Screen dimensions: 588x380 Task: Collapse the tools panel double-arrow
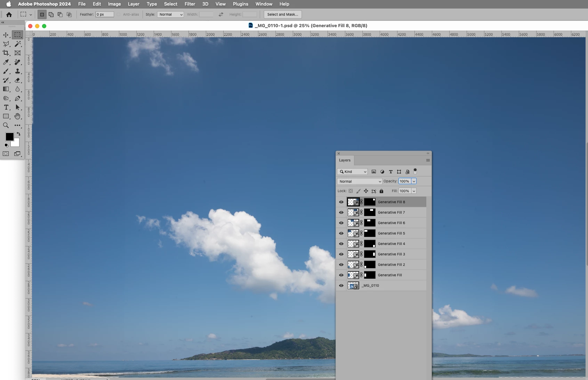click(3, 22)
